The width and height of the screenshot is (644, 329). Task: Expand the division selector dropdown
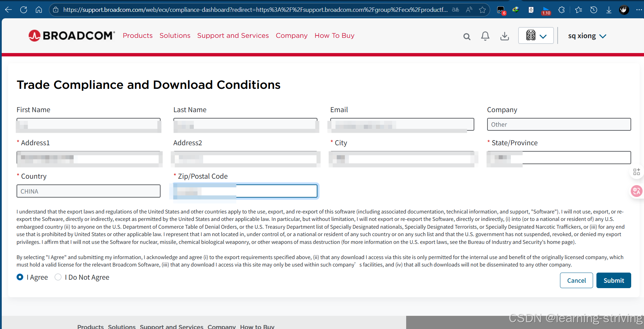[x=536, y=35]
